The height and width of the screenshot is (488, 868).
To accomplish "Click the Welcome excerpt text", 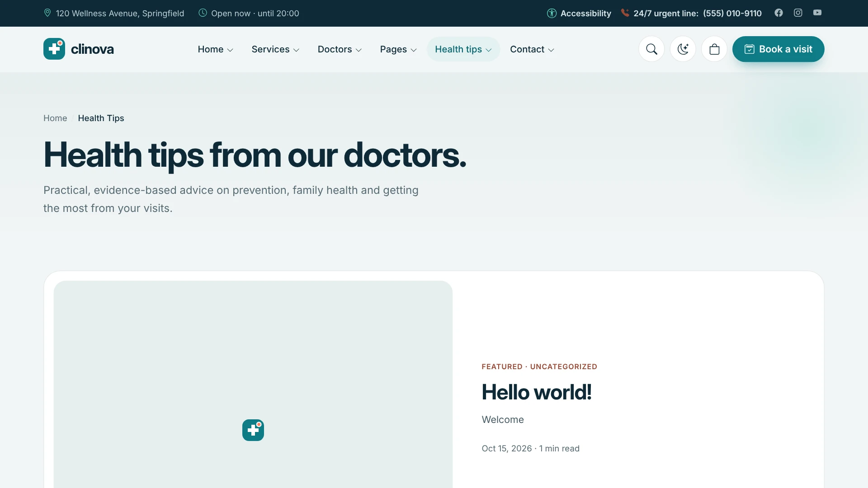I will pyautogui.click(x=503, y=419).
